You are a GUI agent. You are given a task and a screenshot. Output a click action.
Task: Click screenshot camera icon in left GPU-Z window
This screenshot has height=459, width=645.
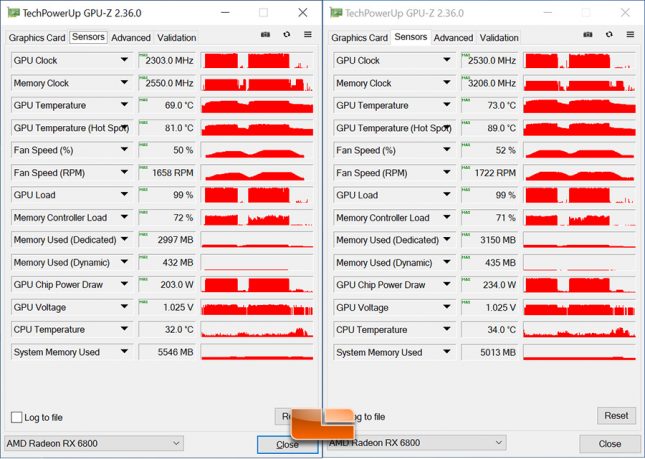pyautogui.click(x=265, y=35)
